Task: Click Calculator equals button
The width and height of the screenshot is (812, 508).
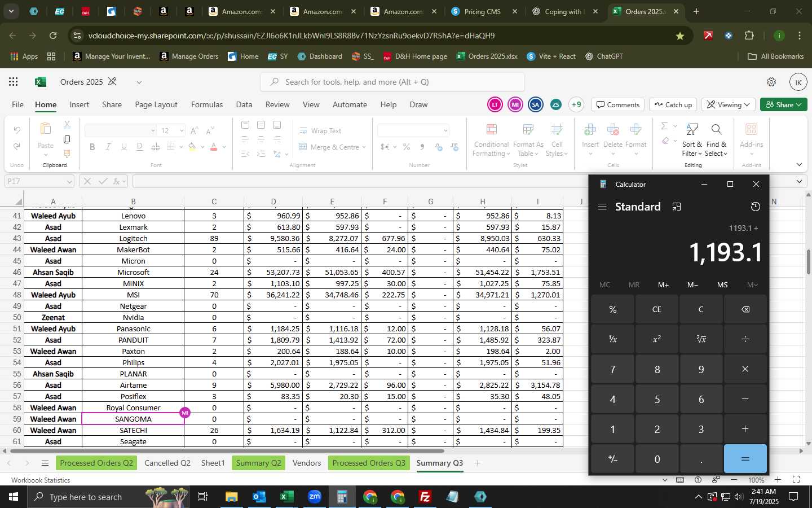Action: click(x=745, y=459)
